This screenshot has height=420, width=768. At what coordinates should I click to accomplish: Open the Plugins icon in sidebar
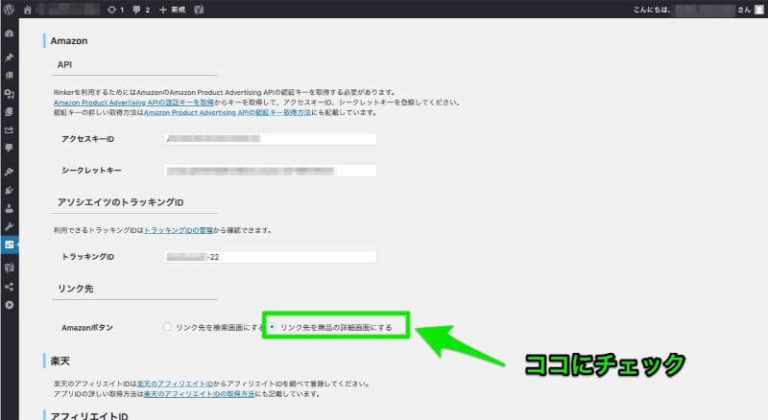9,190
